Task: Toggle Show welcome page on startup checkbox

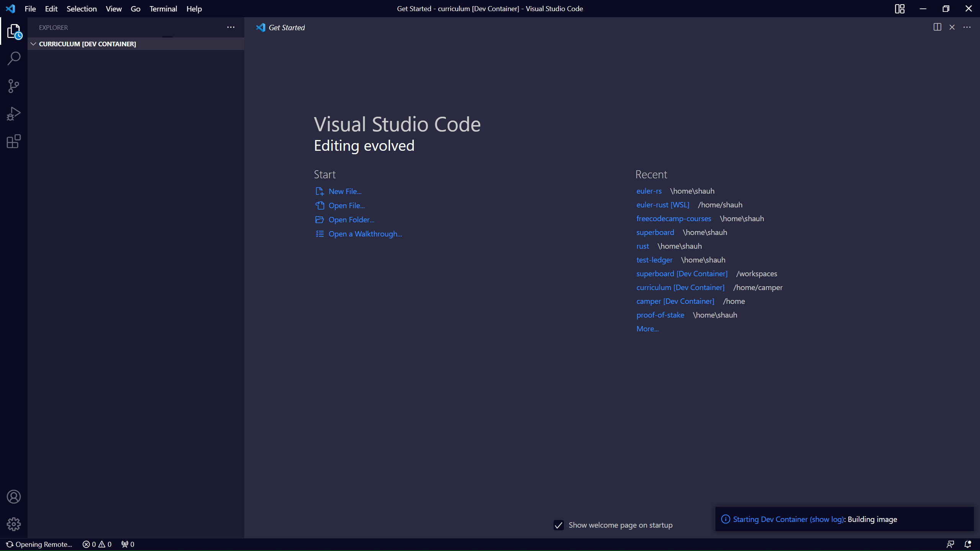Action: pyautogui.click(x=559, y=525)
